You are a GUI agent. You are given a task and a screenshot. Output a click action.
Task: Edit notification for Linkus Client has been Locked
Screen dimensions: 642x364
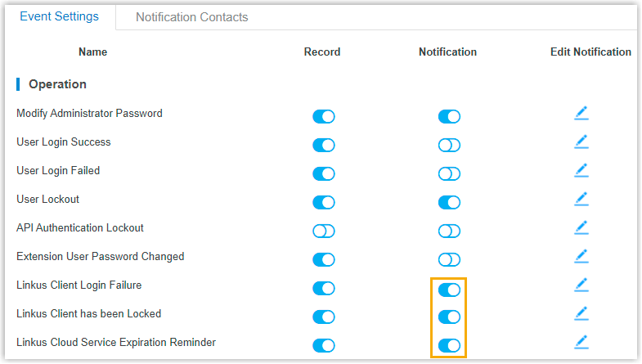pos(581,314)
